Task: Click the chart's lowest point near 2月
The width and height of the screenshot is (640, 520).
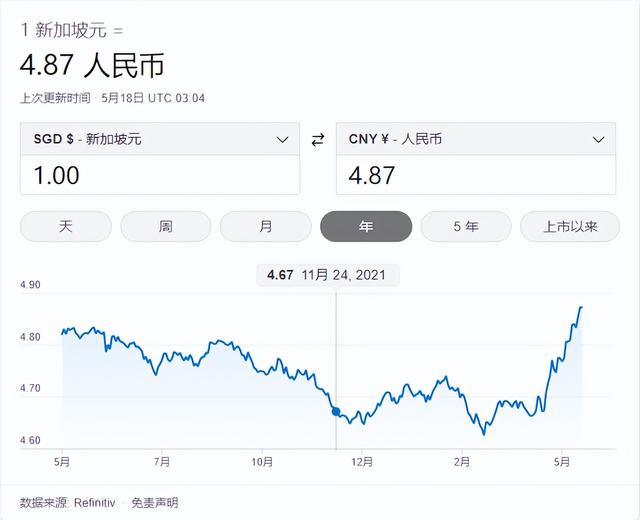Action: tap(485, 434)
